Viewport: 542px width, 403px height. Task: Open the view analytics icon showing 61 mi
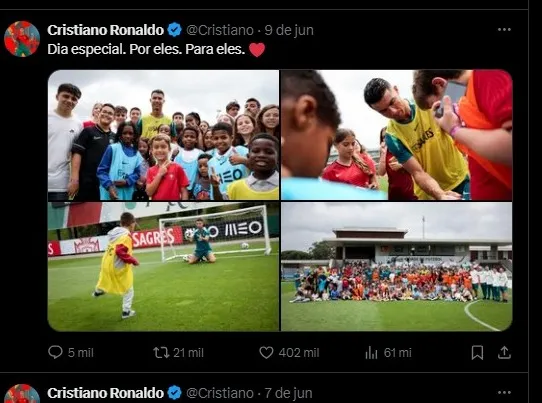click(371, 353)
